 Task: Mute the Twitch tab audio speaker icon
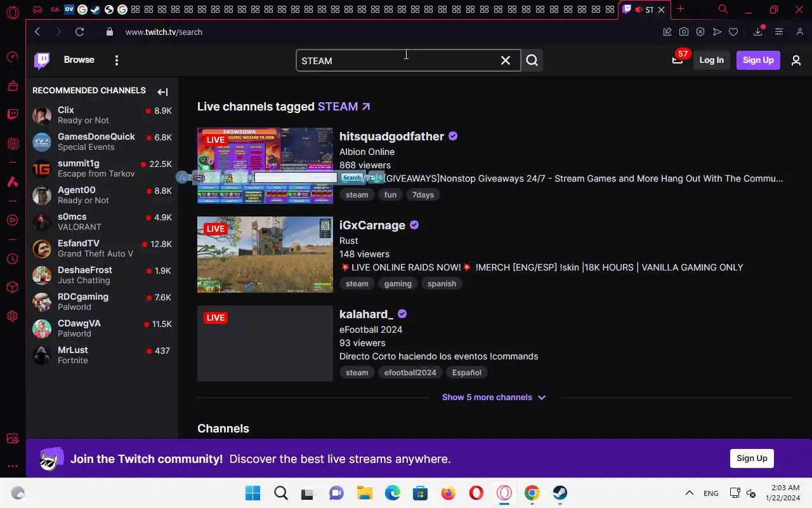(x=639, y=10)
